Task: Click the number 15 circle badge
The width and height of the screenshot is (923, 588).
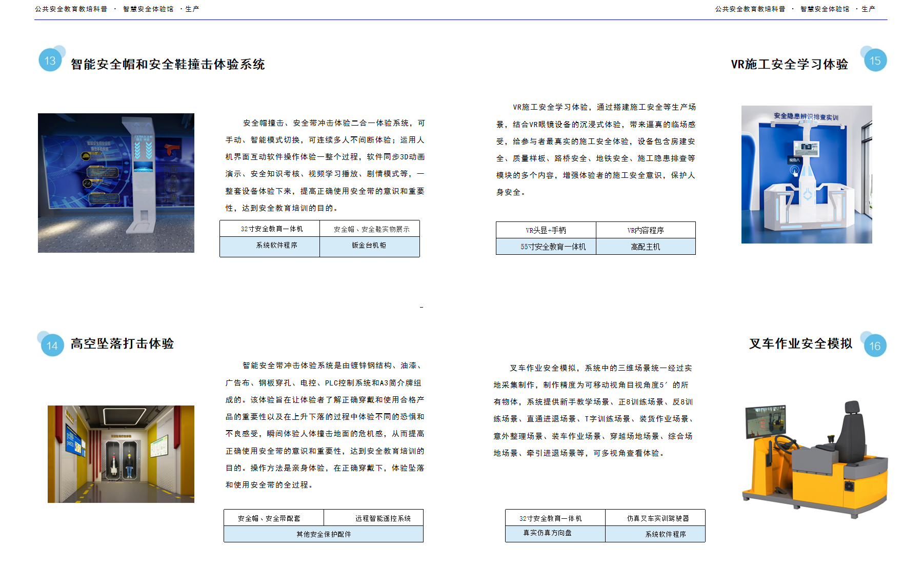Action: coord(875,60)
